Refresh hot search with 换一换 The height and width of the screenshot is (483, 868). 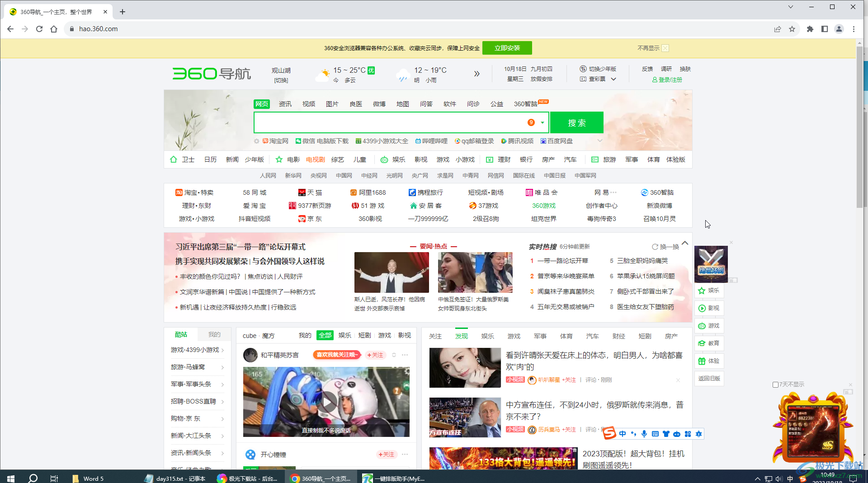coord(665,247)
